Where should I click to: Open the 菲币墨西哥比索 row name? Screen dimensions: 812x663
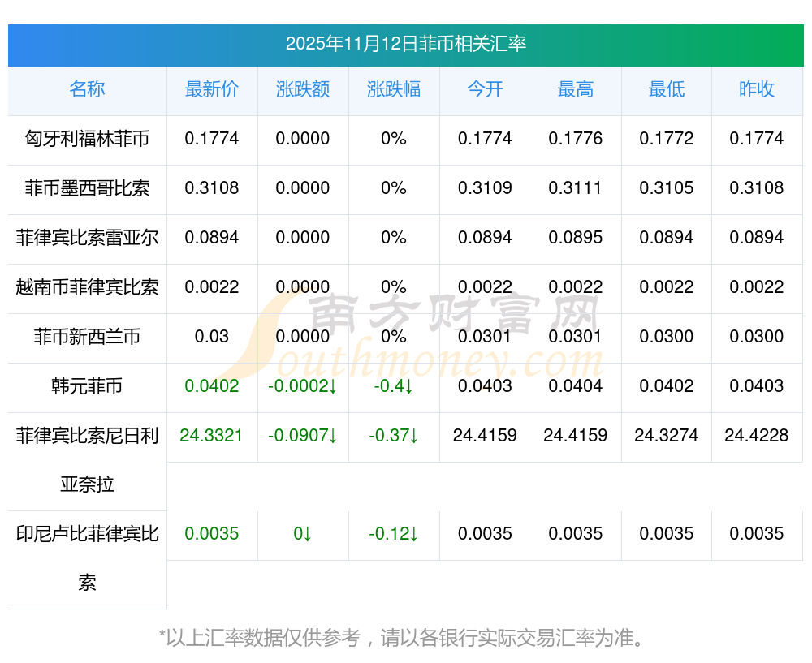87,188
